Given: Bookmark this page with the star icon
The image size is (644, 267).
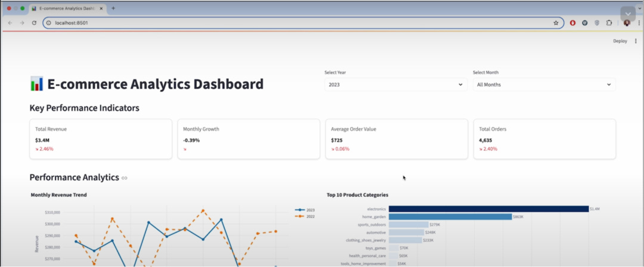Looking at the screenshot, I should [556, 23].
